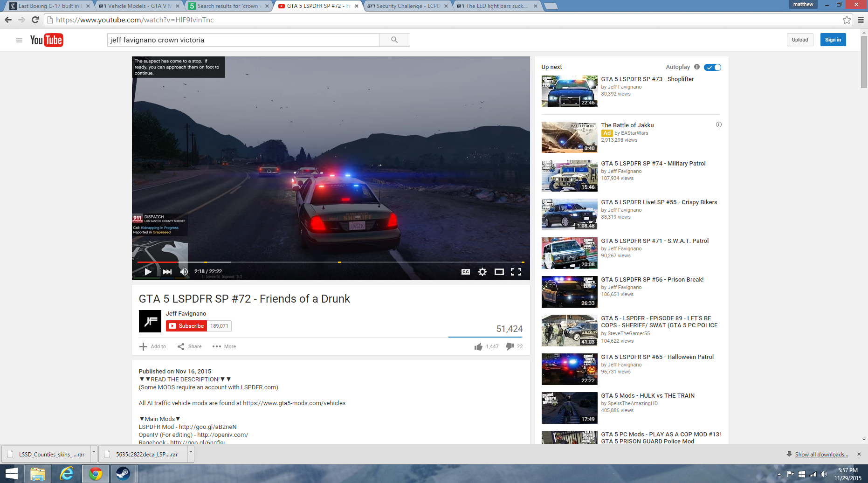
Task: Switch to theater mode view
Action: tap(499, 272)
